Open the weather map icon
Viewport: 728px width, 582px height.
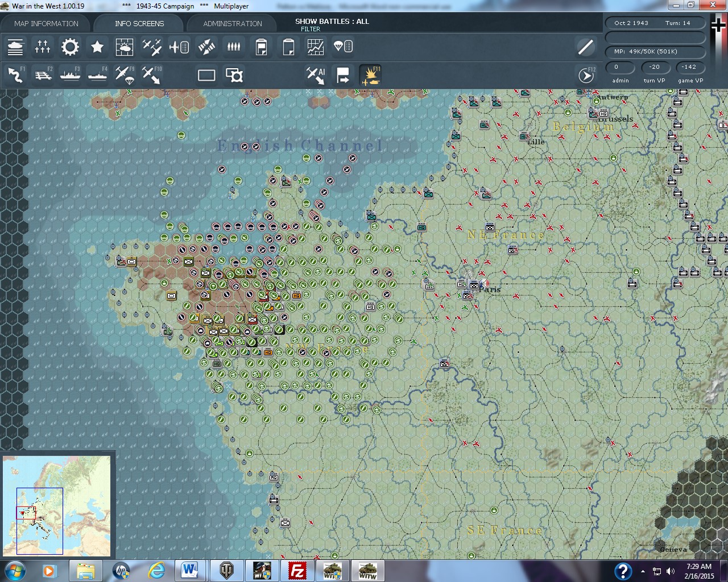pos(125,47)
